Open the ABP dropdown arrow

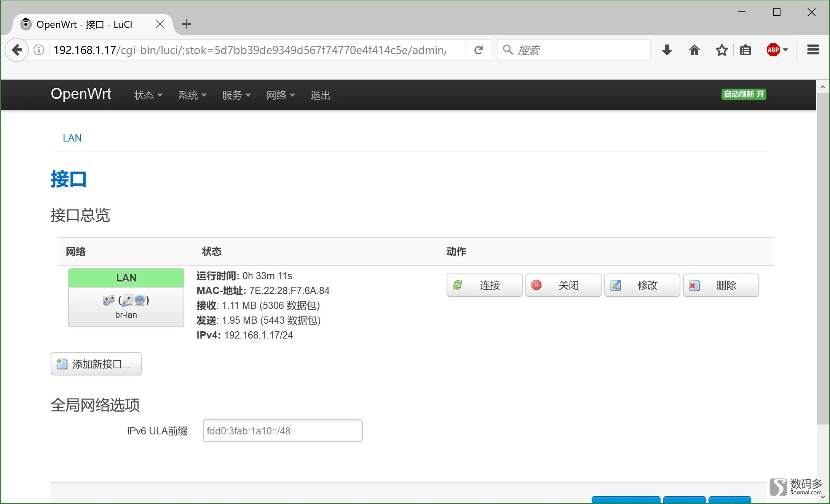(x=785, y=50)
